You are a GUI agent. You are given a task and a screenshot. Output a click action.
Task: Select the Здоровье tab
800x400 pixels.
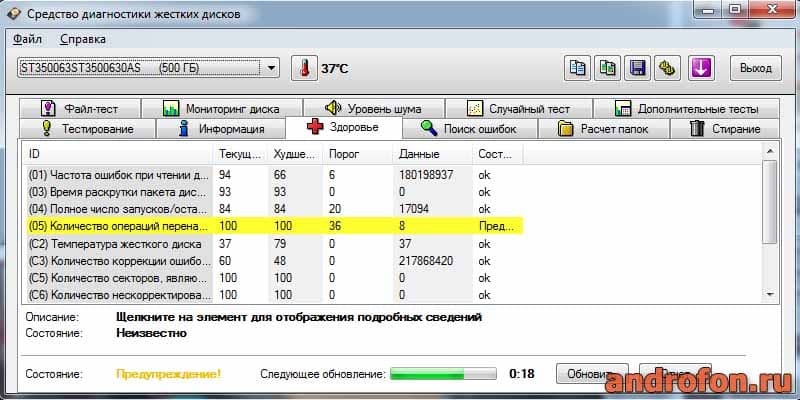[344, 127]
